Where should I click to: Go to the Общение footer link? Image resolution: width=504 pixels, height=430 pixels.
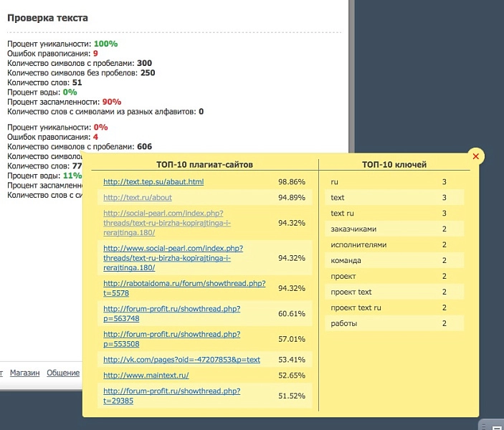(63, 373)
